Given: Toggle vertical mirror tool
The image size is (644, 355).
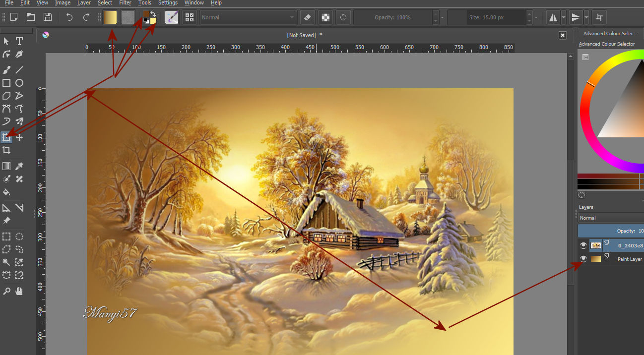Looking at the screenshot, I should pos(576,17).
